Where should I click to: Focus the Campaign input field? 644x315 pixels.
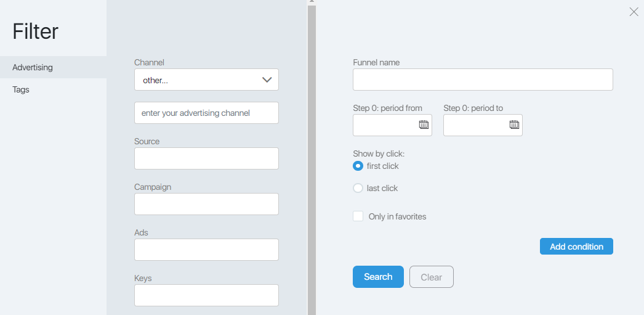[206, 204]
